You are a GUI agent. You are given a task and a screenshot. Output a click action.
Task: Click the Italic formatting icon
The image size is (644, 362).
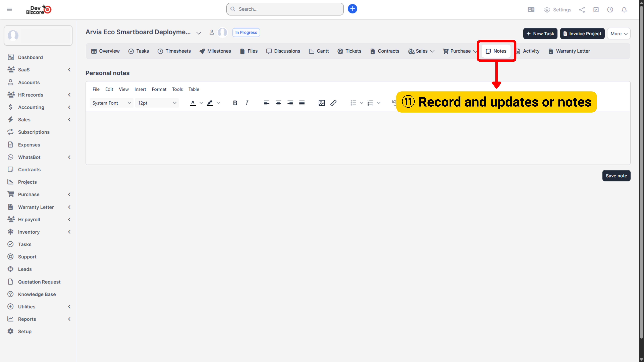pyautogui.click(x=247, y=103)
